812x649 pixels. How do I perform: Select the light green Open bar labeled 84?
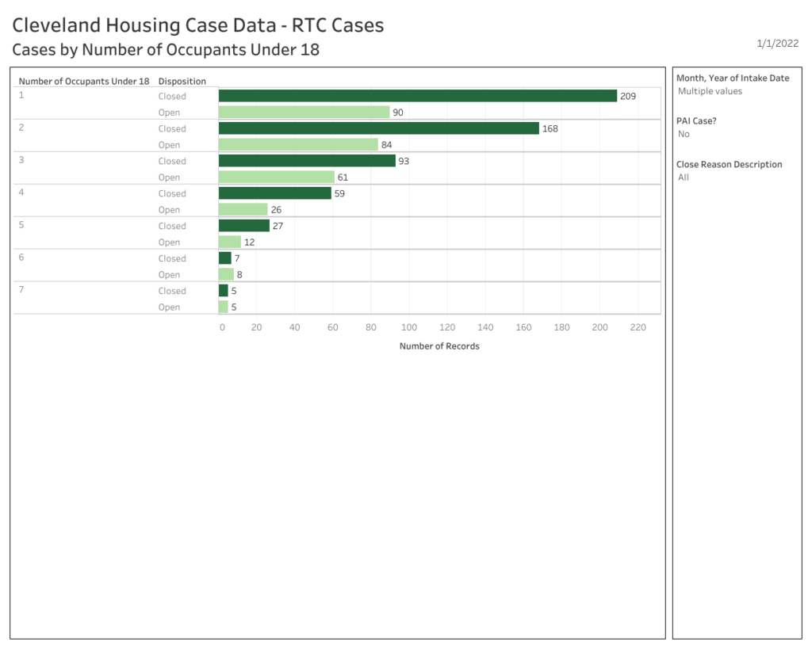tap(298, 145)
